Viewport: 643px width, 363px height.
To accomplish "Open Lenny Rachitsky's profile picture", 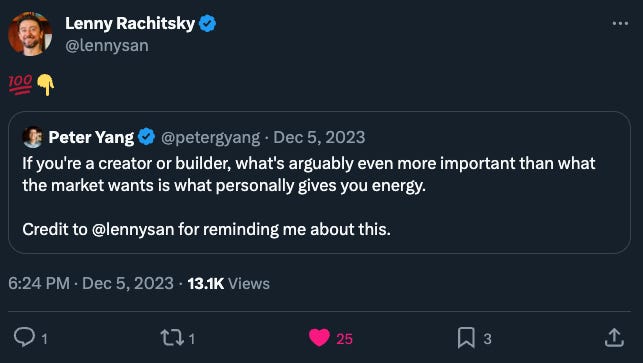I will (30, 34).
